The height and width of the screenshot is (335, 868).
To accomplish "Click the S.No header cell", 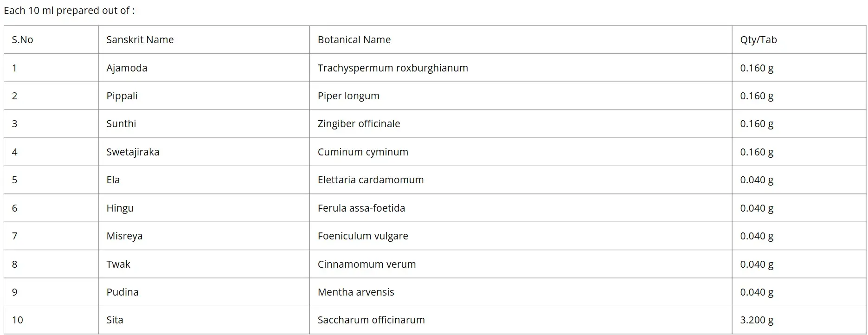I will tap(51, 40).
